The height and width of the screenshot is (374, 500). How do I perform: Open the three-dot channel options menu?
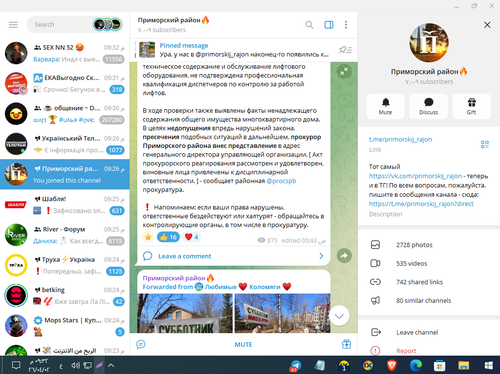click(346, 25)
